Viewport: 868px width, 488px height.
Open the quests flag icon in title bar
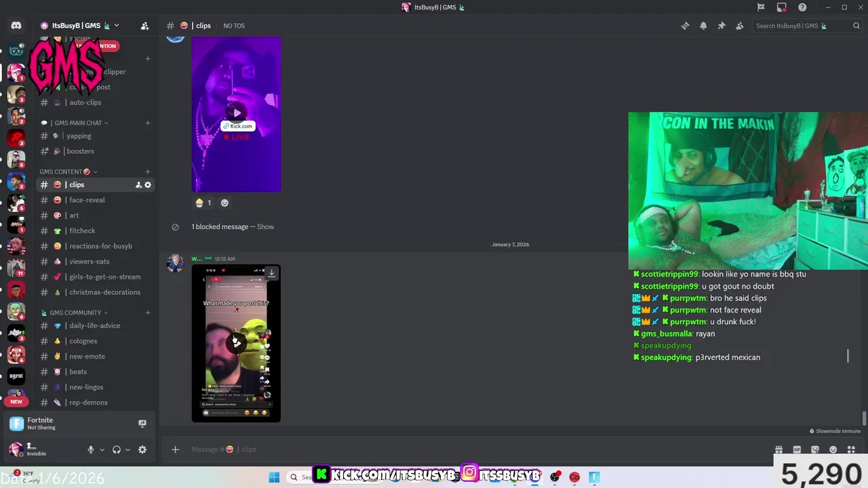coord(761,7)
